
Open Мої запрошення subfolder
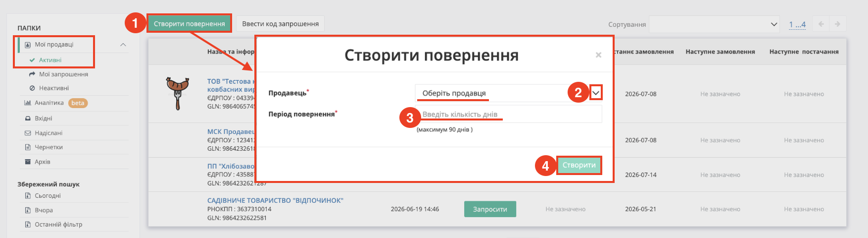coord(63,74)
